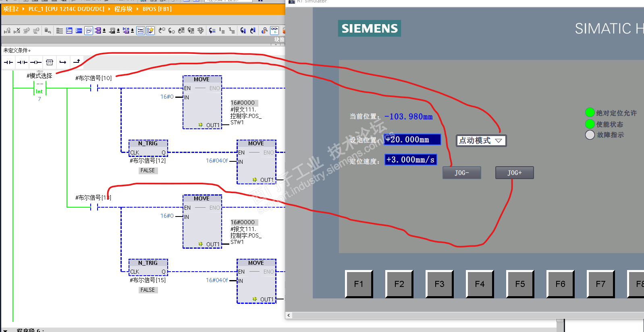Click the cross-reference search icon
Screen dimensions: 644x332
[264, 31]
